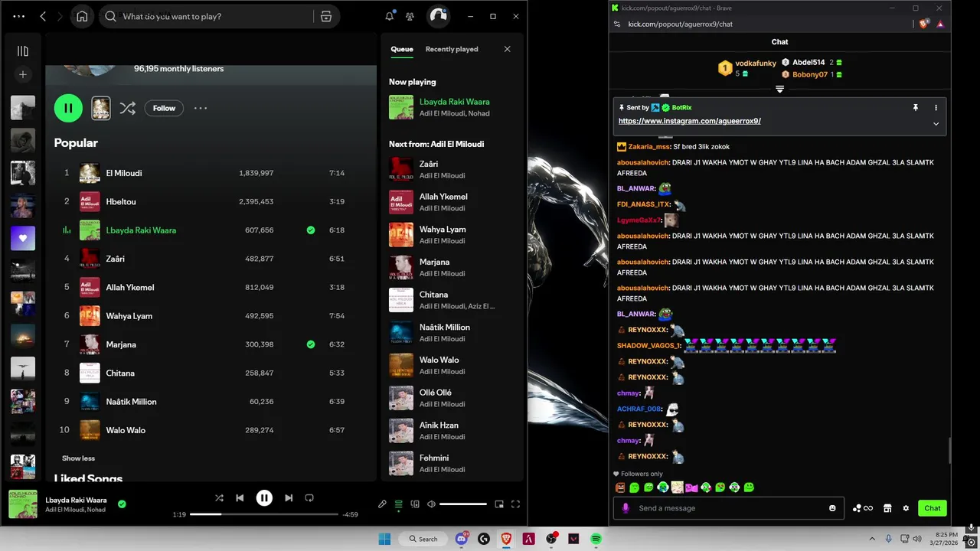Open pinned message three-dot menu

pos(936,108)
